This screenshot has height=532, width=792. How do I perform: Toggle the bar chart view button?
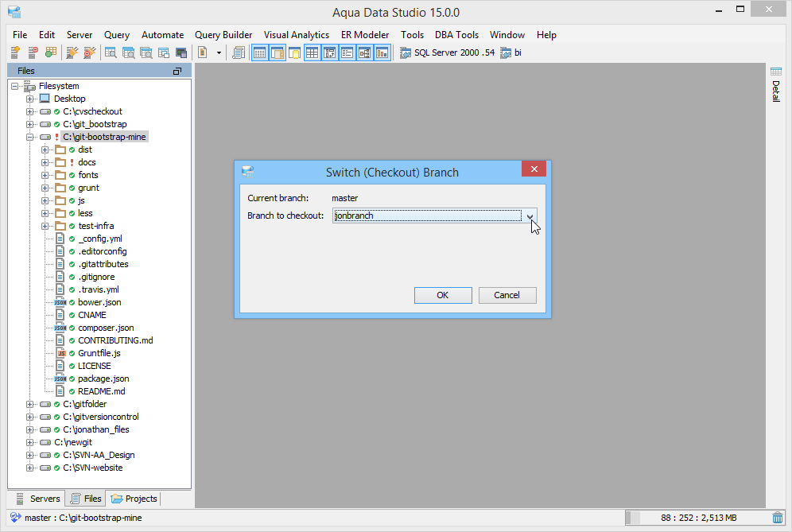click(x=382, y=52)
